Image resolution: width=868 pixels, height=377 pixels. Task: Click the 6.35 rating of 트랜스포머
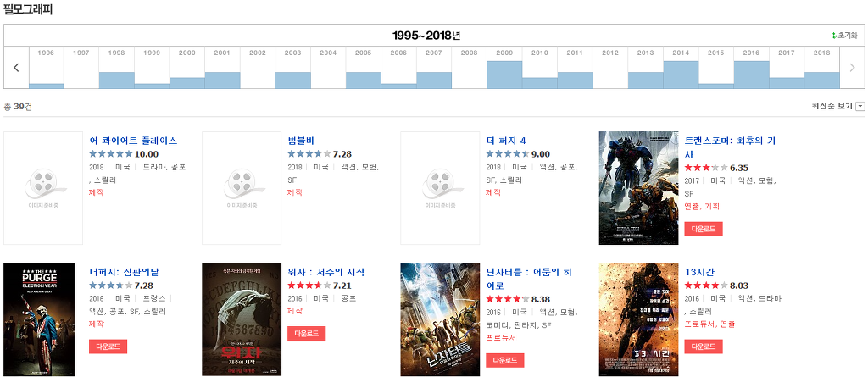(716, 168)
